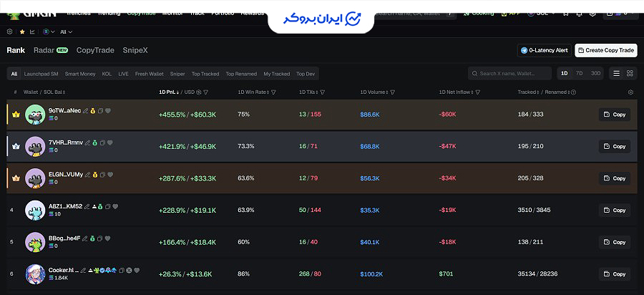The image size is (644, 295).
Task: Copy the BBog...he4F wallet address
Action: (99, 238)
